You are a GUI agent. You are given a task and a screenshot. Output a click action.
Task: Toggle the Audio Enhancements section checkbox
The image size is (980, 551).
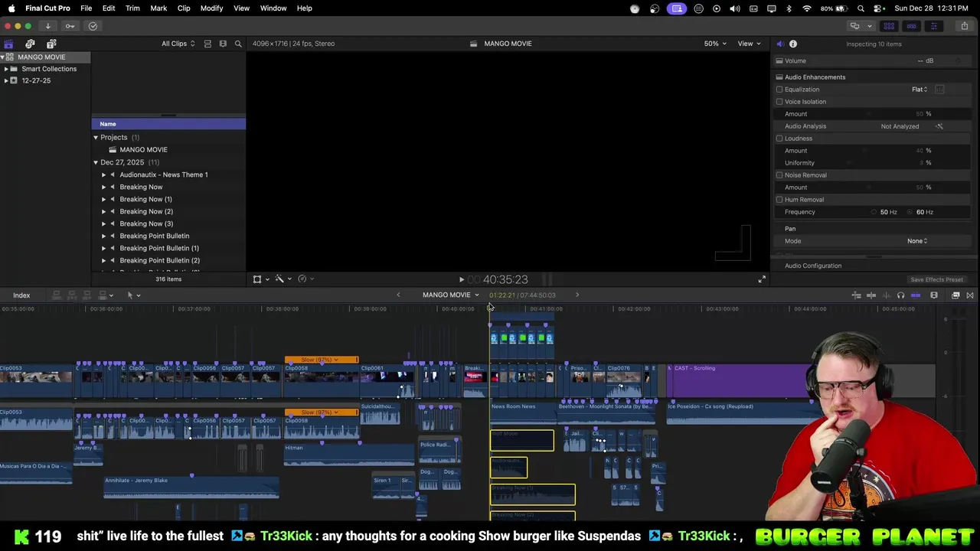pos(779,77)
